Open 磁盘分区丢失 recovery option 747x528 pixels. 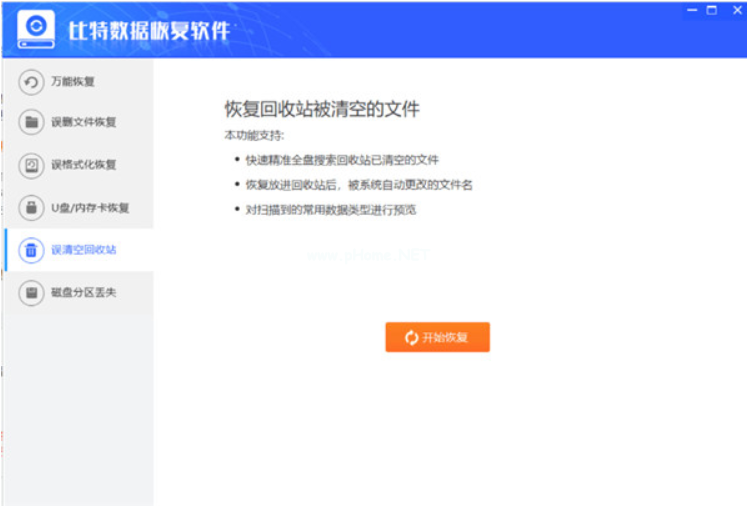pos(79,293)
